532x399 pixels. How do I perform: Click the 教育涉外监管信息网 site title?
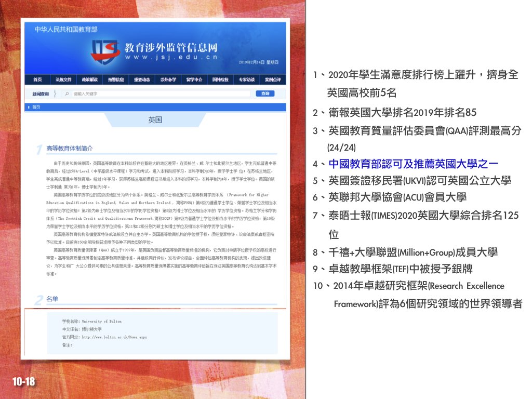[x=170, y=47]
